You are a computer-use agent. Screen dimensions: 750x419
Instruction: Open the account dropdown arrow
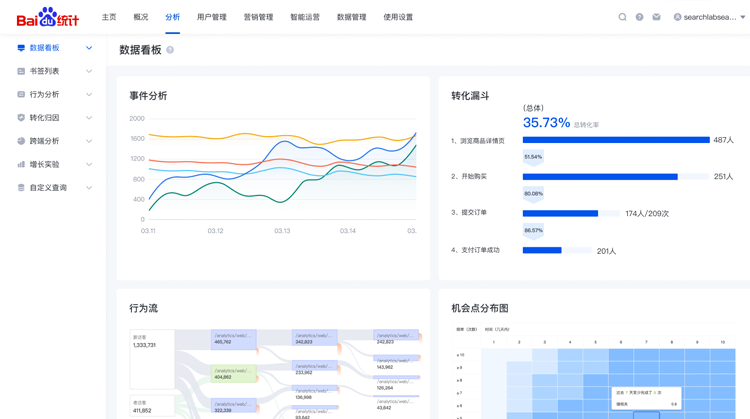coord(743,17)
